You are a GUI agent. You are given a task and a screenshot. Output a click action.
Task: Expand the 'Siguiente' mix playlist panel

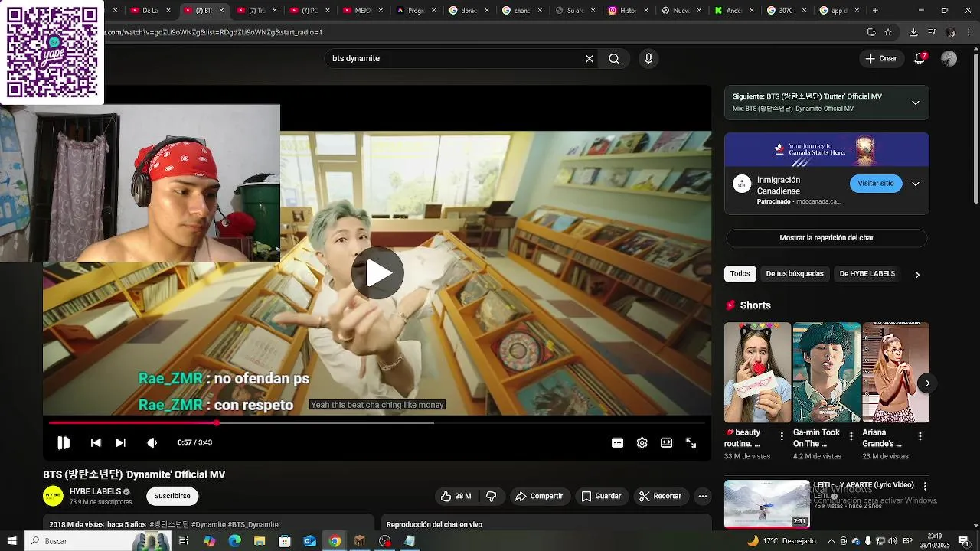916,103
